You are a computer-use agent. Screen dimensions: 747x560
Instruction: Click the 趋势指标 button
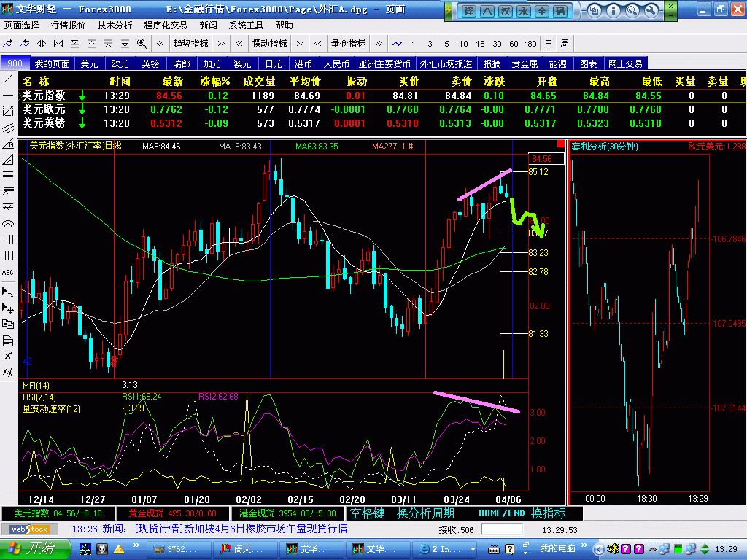190,44
